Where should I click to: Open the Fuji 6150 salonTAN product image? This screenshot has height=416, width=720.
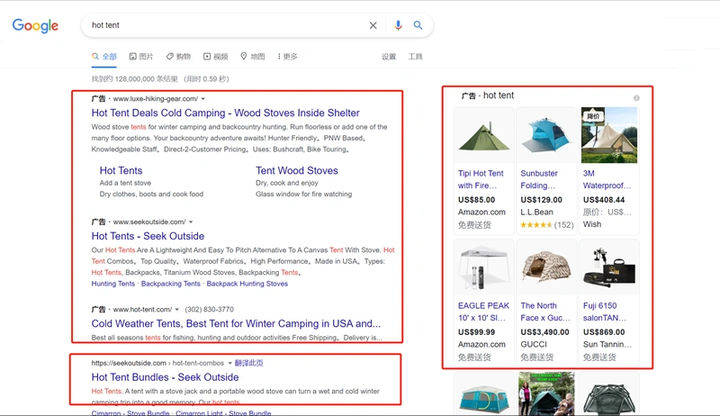click(x=609, y=267)
